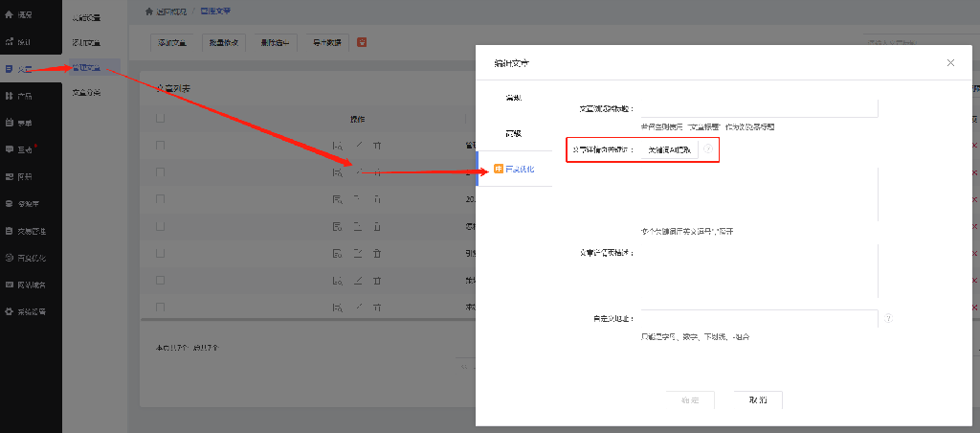980x433 pixels.
Task: Check the third article row checkbox
Action: click(x=161, y=199)
